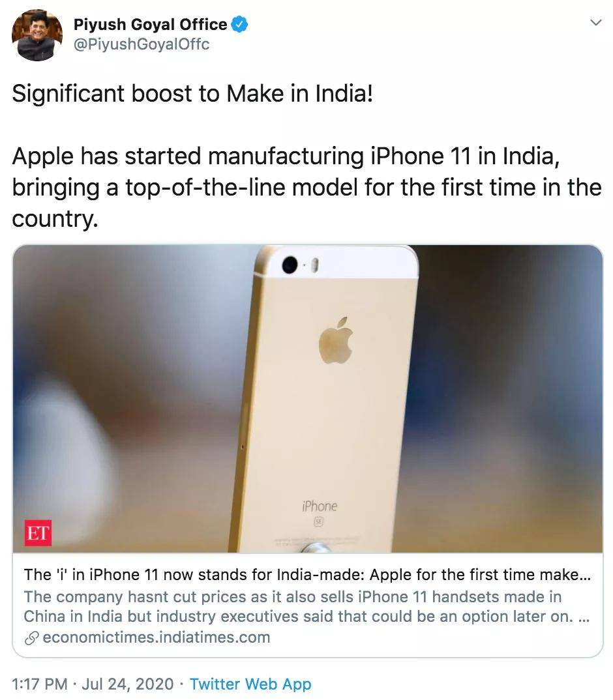Open Piyush Goyal Office display name
Viewport: 613px width, 700px height.
[x=150, y=25]
